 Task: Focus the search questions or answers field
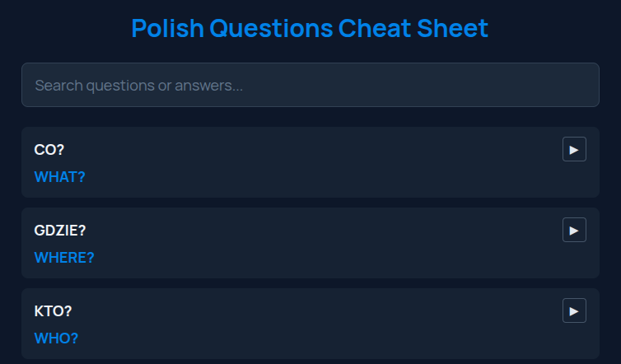click(x=310, y=85)
